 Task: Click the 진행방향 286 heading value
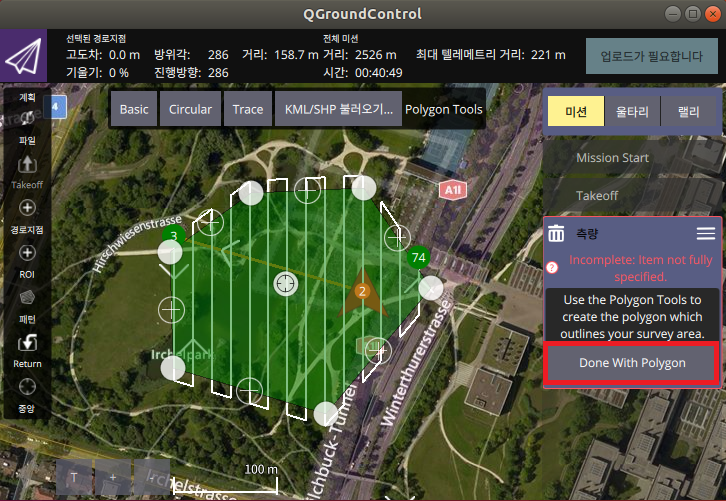point(218,73)
